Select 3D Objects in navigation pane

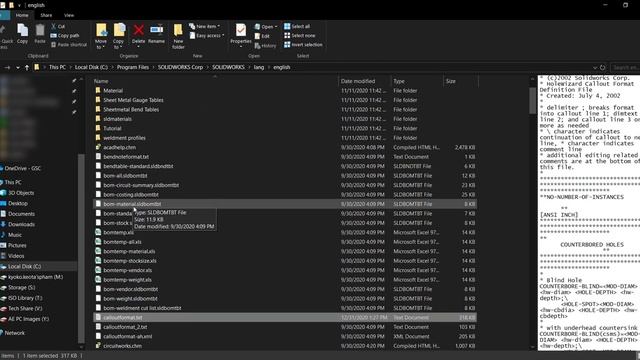21,193
